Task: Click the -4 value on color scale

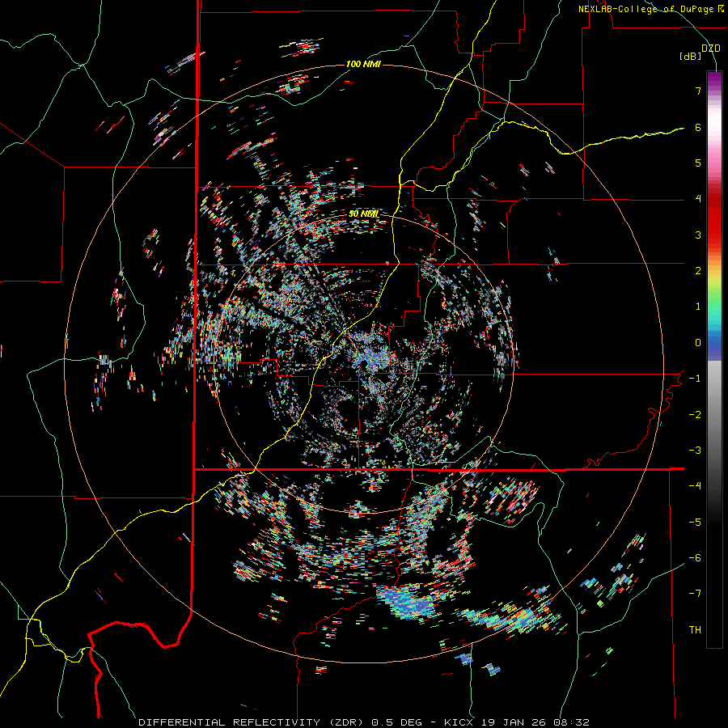Action: click(x=695, y=486)
